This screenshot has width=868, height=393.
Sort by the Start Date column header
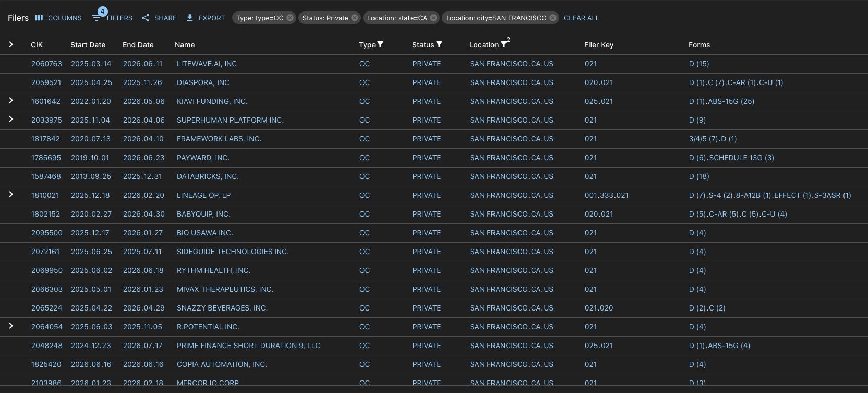(x=88, y=45)
